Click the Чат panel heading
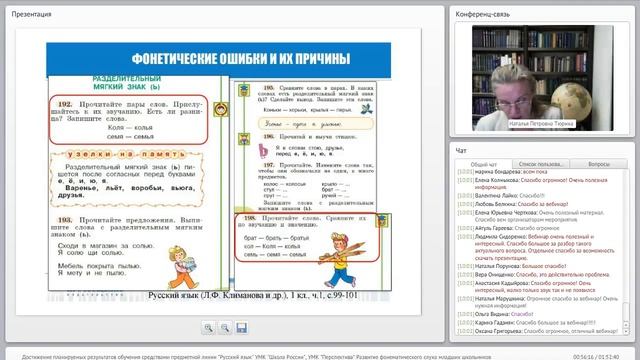This screenshot has height=360, width=640. click(461, 151)
